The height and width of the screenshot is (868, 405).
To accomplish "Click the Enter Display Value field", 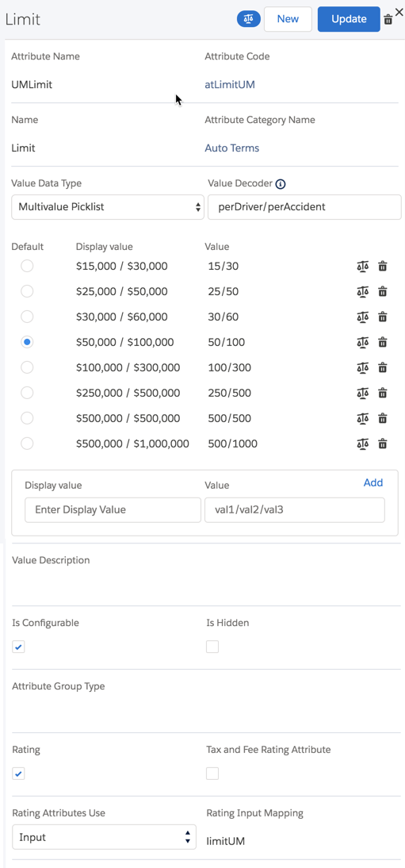I will 113,510.
